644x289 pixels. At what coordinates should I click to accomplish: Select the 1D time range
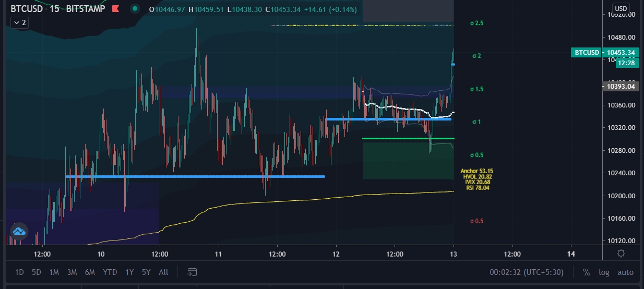(x=19, y=272)
